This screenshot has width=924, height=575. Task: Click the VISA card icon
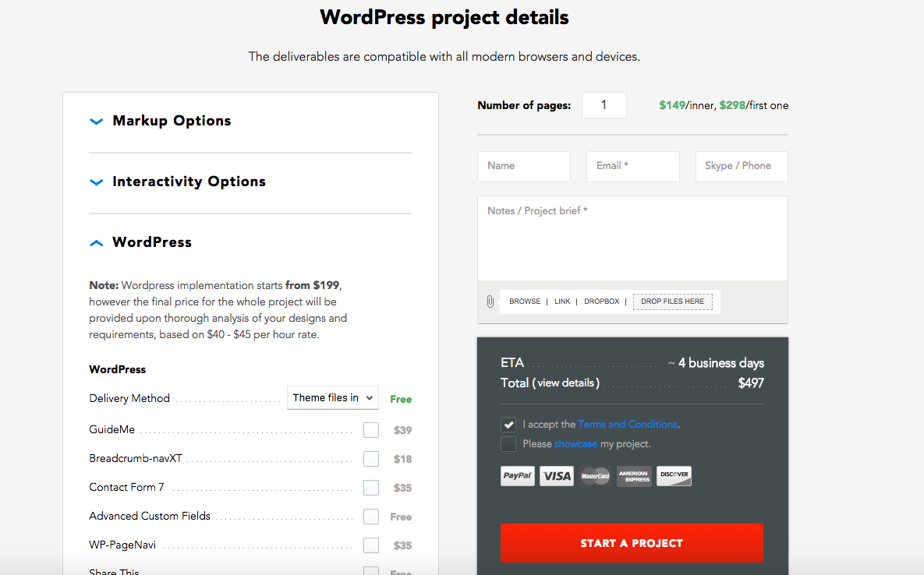[x=556, y=475]
